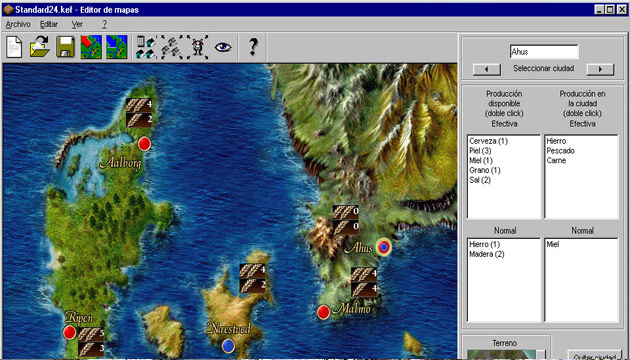Select Hierro in the city's effective production list
630x360 pixels.
tap(556, 141)
